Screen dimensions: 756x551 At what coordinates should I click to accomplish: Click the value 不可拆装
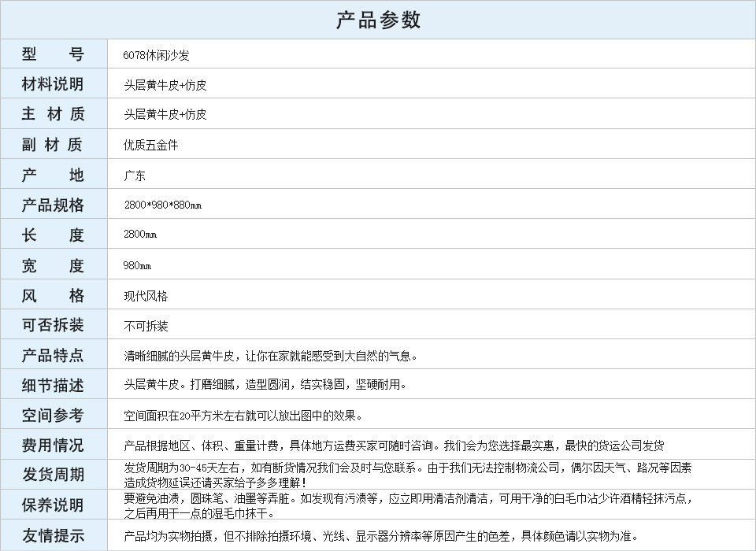(x=146, y=327)
